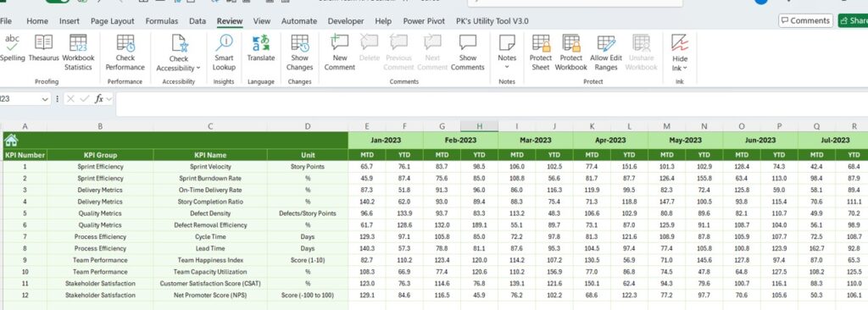Viewport: 868px width, 310px height.
Task: Select the KPI Name header cell
Action: (x=210, y=155)
